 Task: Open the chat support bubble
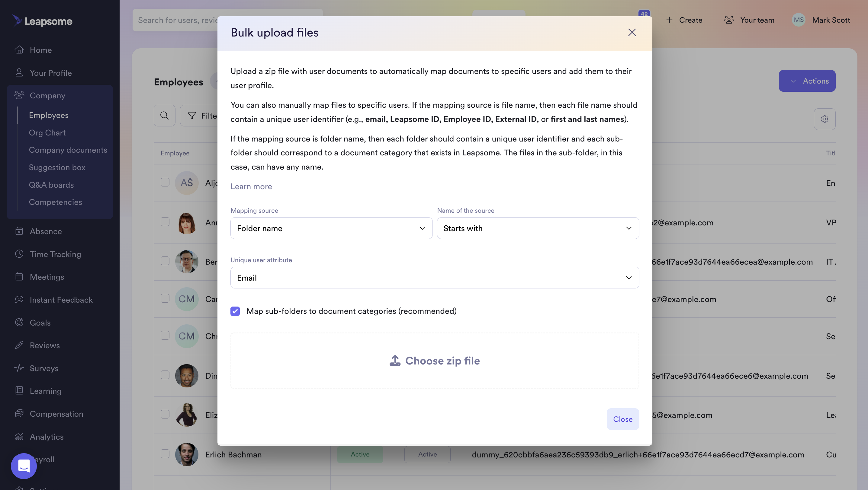click(24, 466)
